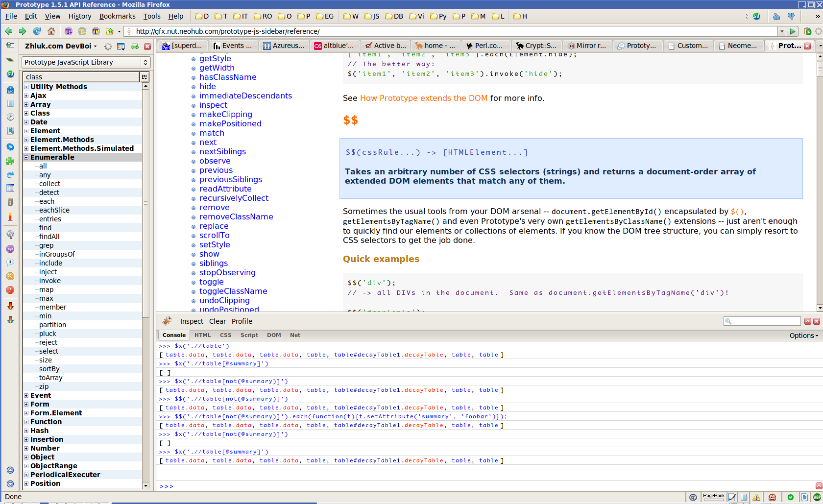Decrease text size with the T- icon
The image size is (823, 504).
point(82,31)
